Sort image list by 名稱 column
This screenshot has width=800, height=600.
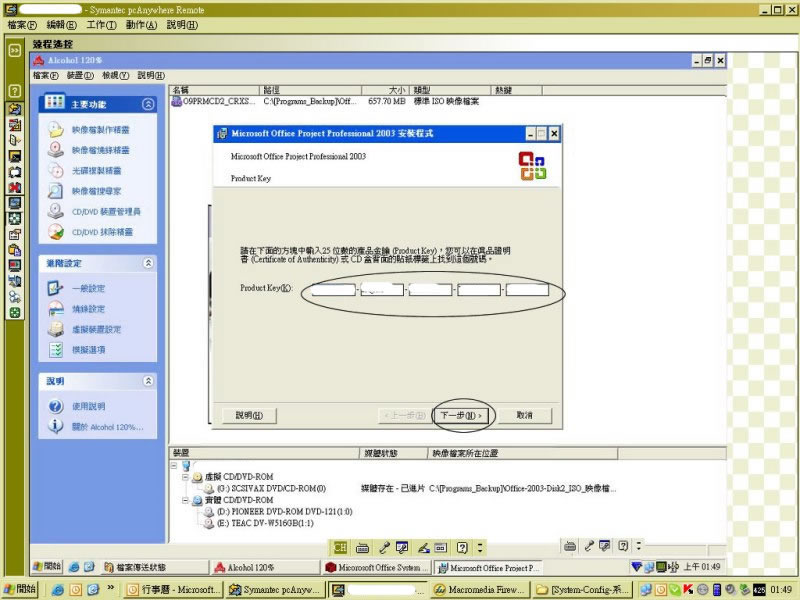[214, 90]
